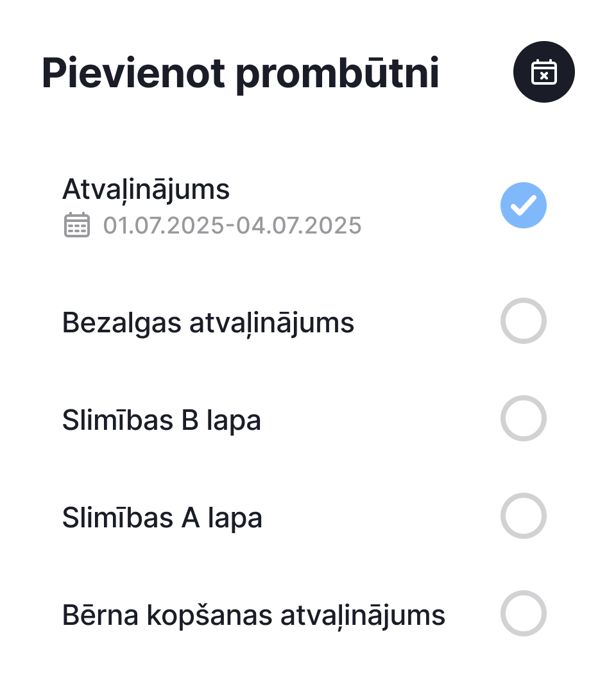Deselect the checked Atvaļinājums radio button

pos(524,205)
